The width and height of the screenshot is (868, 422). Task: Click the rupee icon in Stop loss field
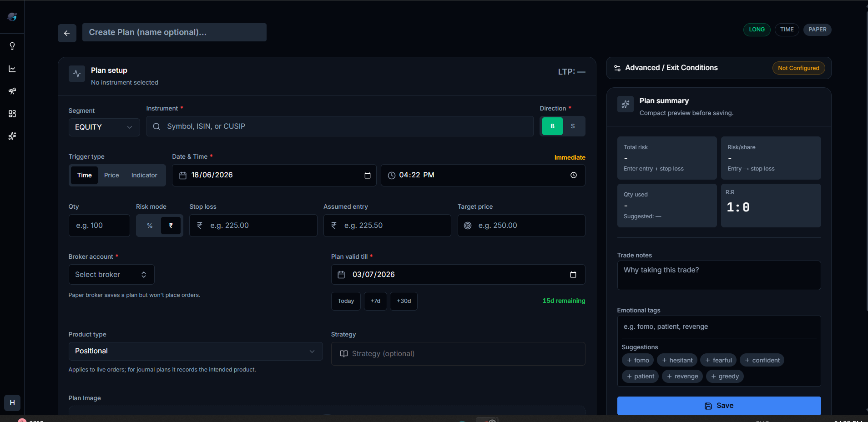point(200,225)
